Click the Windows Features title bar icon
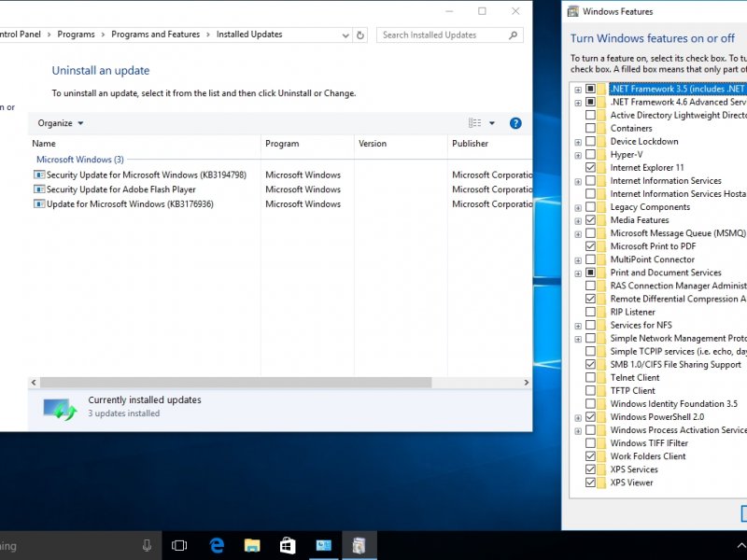 [x=573, y=11]
